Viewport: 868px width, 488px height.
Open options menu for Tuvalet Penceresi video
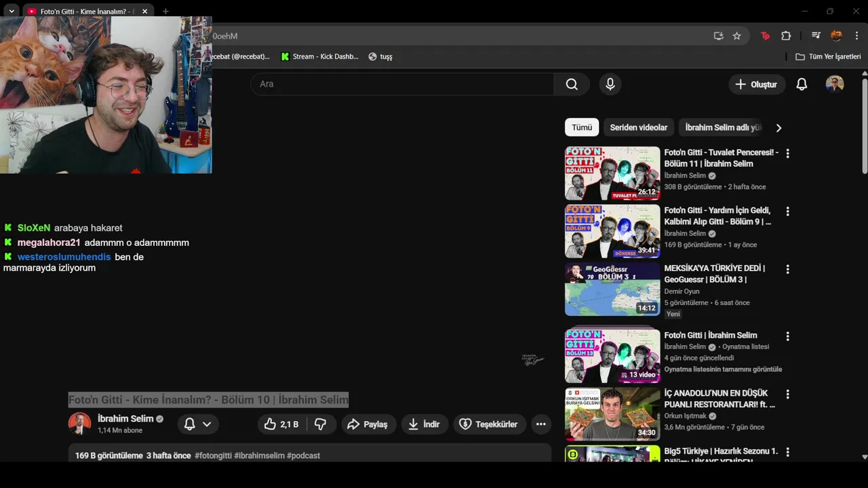pyautogui.click(x=787, y=154)
